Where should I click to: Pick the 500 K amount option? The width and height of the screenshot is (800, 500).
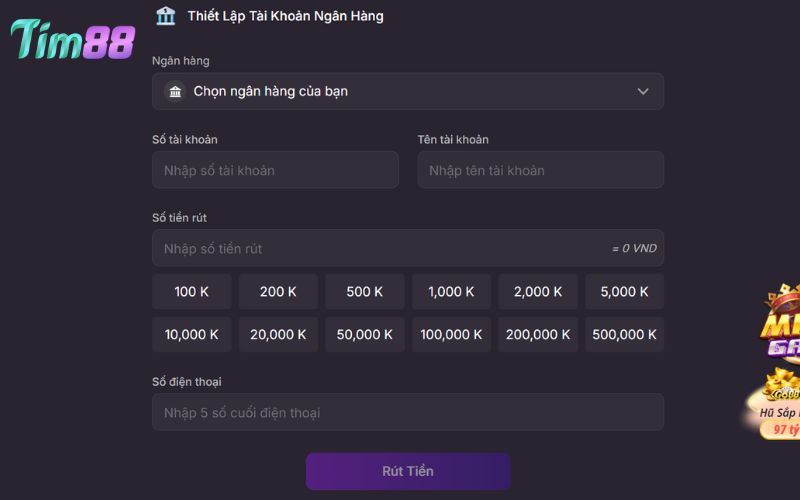coord(365,292)
